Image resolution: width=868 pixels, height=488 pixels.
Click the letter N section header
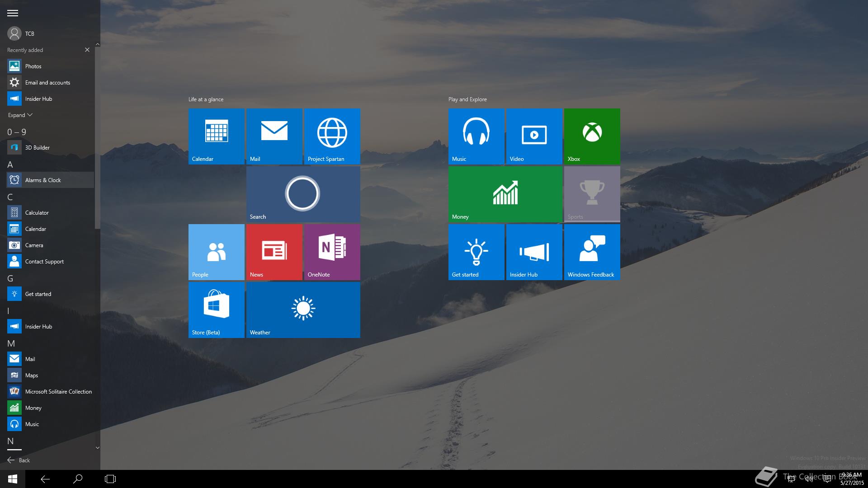pyautogui.click(x=11, y=441)
